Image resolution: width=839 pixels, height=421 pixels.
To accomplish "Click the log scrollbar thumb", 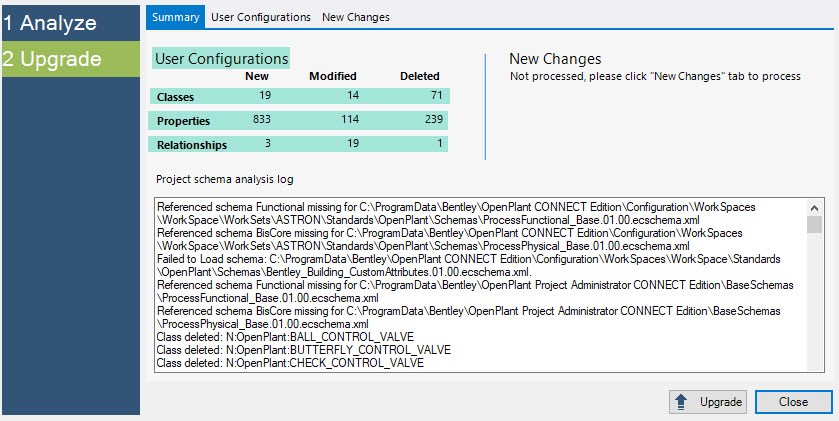I will point(814,225).
